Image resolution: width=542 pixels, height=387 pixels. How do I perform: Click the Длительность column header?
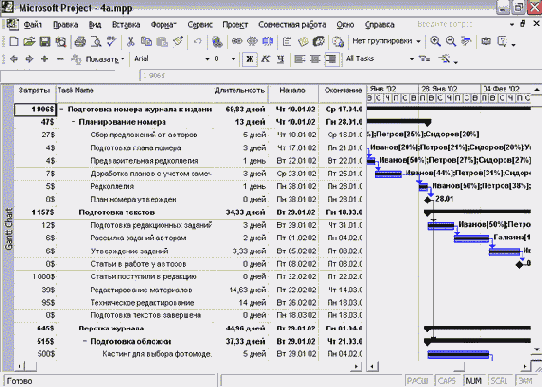click(x=240, y=91)
